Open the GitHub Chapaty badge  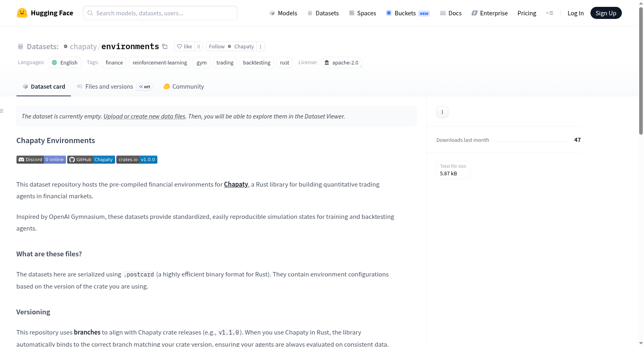pyautogui.click(x=91, y=160)
